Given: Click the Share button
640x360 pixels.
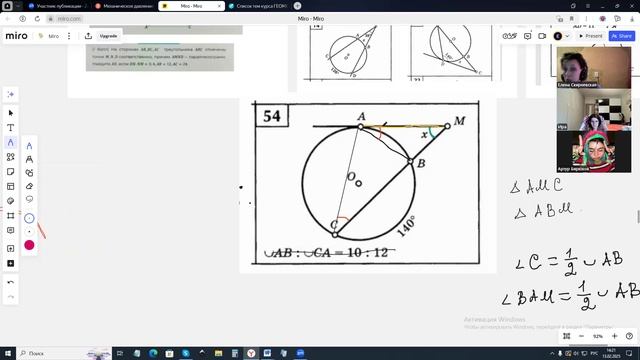Looking at the screenshot, I should click(x=622, y=36).
